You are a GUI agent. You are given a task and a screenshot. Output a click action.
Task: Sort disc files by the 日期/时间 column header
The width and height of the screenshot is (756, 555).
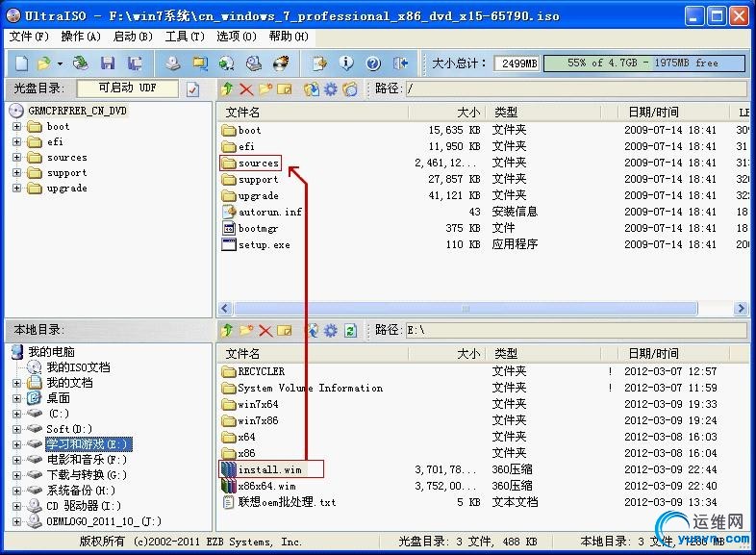pyautogui.click(x=673, y=113)
